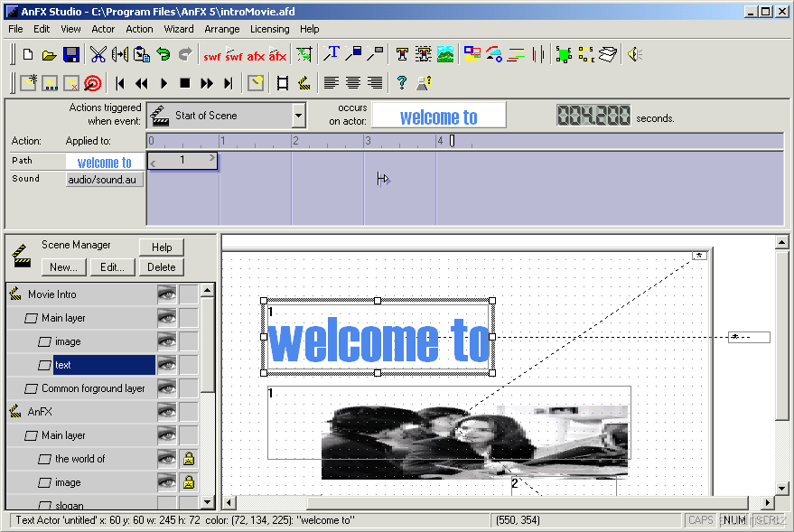This screenshot has width=794, height=532.
Task: Toggle visibility eye of Movie Intro scene
Action: (x=165, y=294)
